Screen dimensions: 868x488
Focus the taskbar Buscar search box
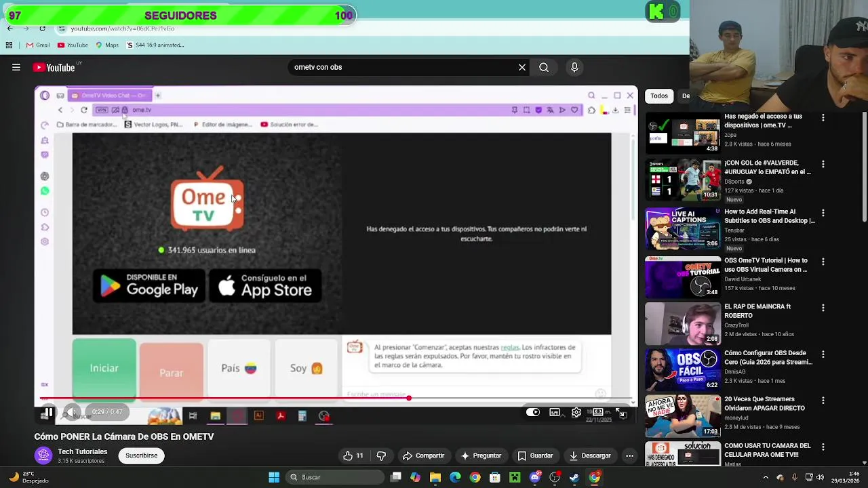pyautogui.click(x=334, y=477)
